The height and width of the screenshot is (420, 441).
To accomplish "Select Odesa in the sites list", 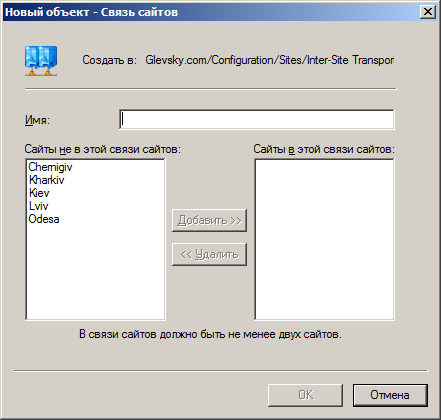I will (x=44, y=219).
